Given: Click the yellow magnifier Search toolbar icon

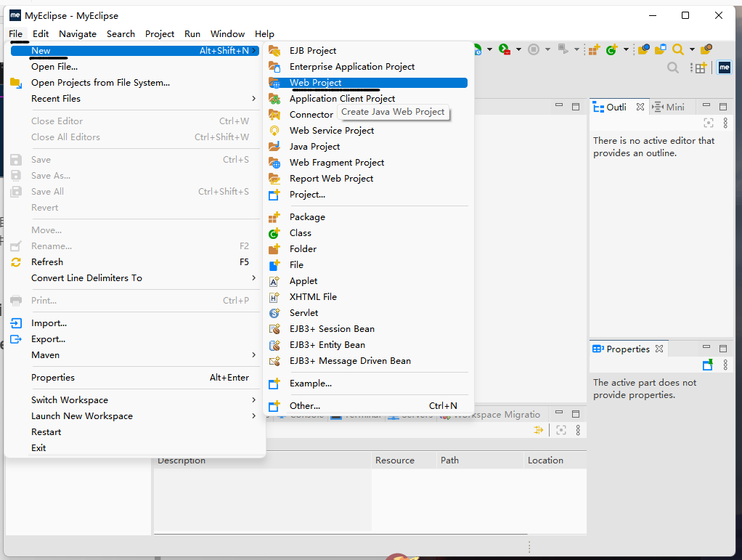Looking at the screenshot, I should point(678,49).
